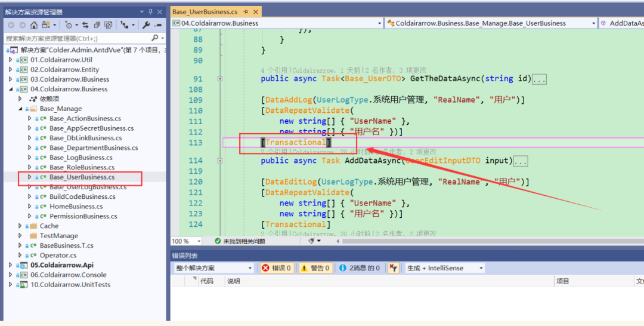The width and height of the screenshot is (644, 326).
Task: Select BaseBusiness.T.cs file
Action: (x=67, y=245)
